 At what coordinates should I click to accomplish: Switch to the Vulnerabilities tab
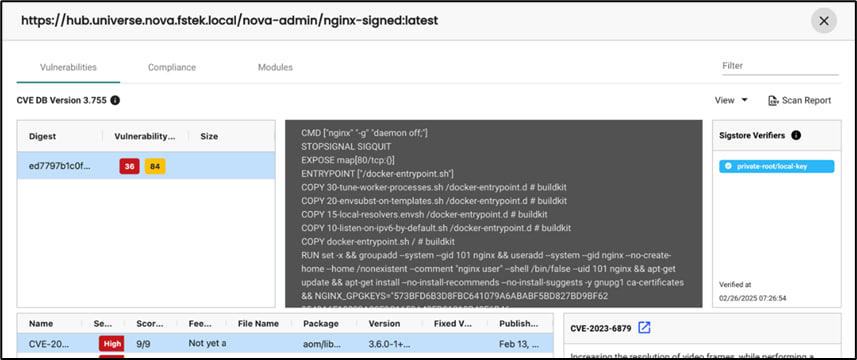tap(68, 67)
